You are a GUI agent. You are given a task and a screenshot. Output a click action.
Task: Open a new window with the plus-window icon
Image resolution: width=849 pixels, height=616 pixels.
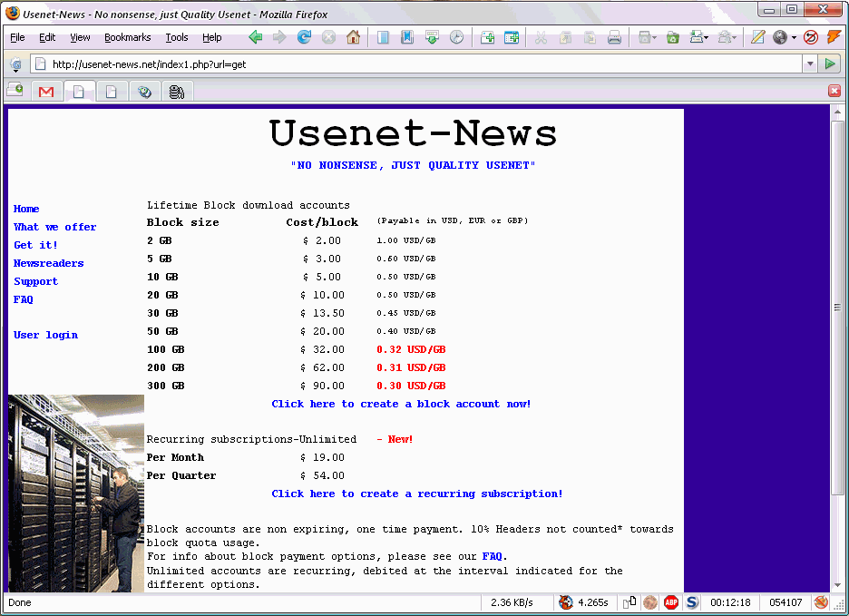[512, 37]
